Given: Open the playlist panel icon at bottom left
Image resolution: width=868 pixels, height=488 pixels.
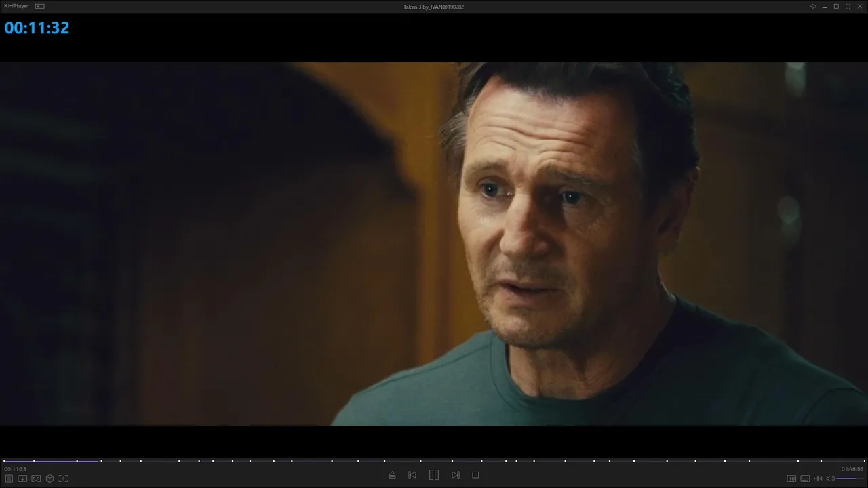Looking at the screenshot, I should (x=9, y=479).
